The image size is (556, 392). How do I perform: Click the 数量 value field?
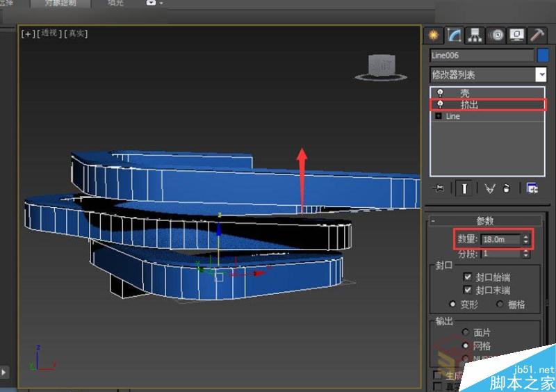click(499, 239)
